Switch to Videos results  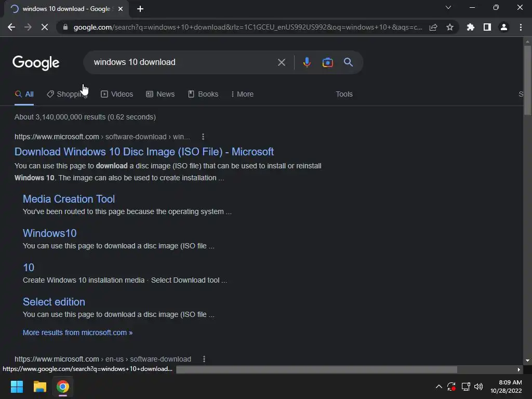coord(117,95)
